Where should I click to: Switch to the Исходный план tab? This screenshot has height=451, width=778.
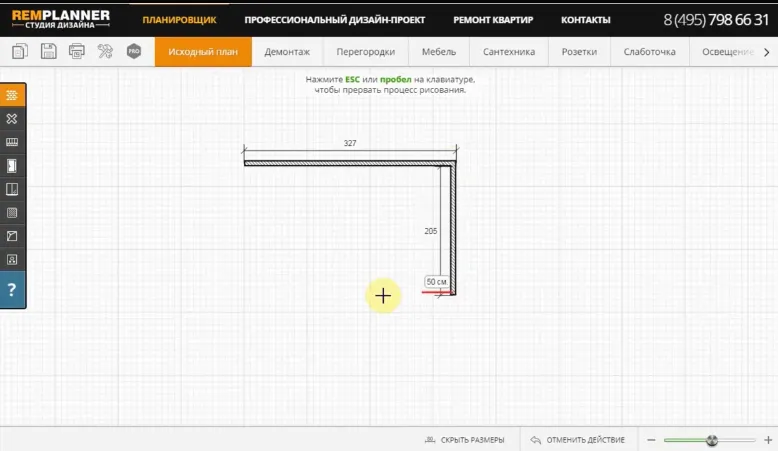[x=203, y=52]
